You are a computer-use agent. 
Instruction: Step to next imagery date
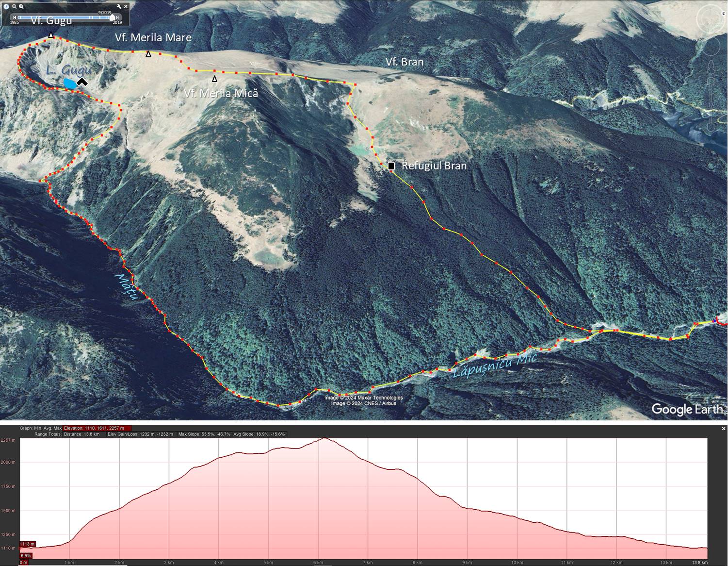(x=117, y=17)
